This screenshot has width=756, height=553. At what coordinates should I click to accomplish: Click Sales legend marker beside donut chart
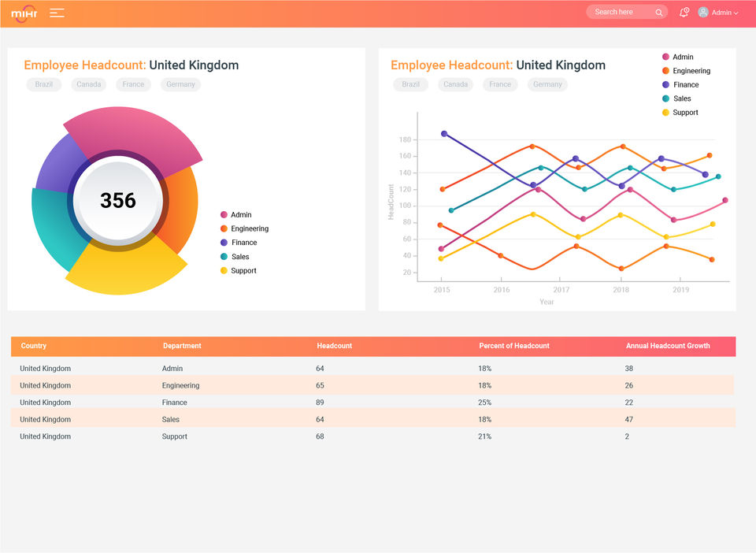coord(224,257)
